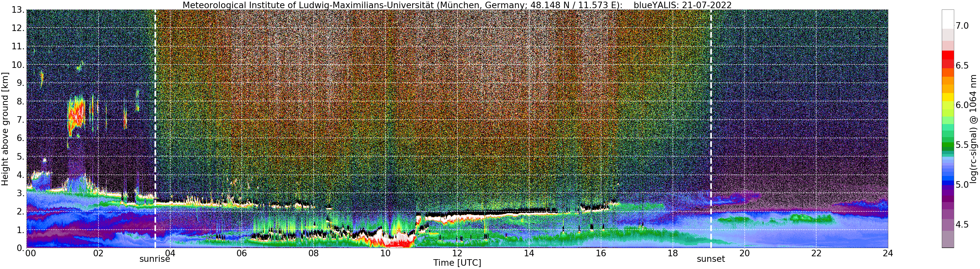This screenshot has width=980, height=269.
Task: Click the dashed sunset marker line
Action: (x=711, y=129)
